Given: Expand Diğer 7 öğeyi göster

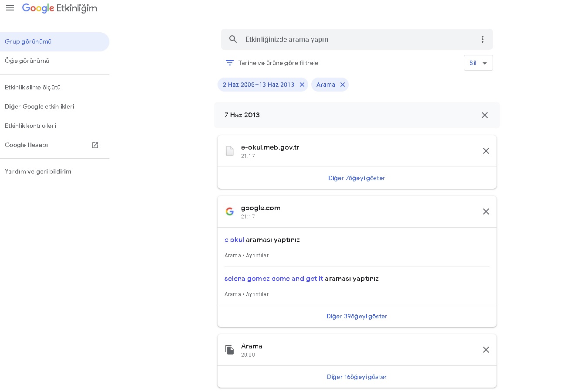Looking at the screenshot, I should tap(357, 178).
